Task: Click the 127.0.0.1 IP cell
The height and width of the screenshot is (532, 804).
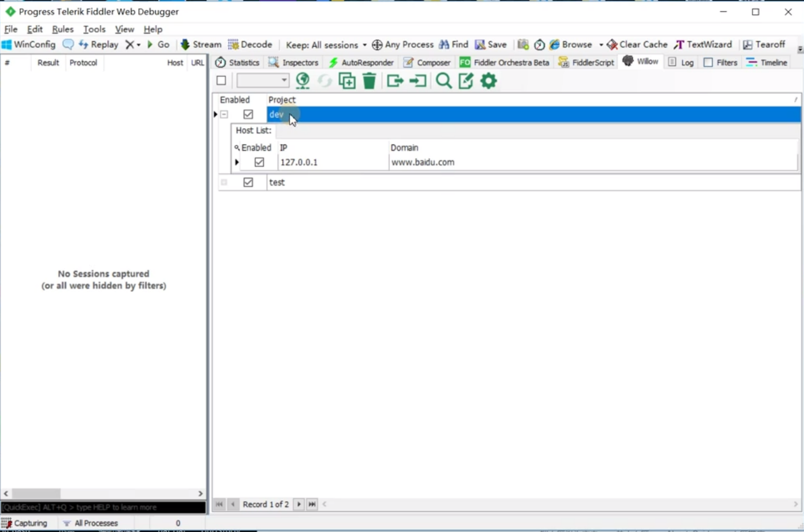Action: tap(333, 162)
